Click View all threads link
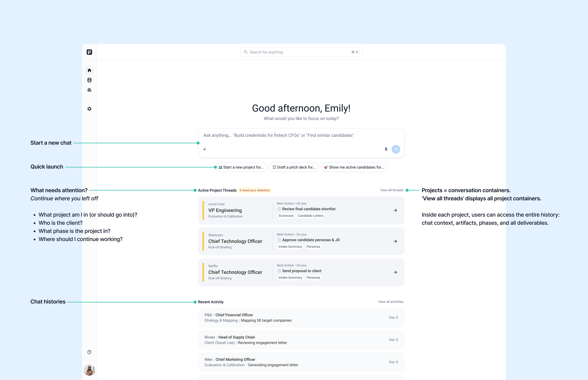This screenshot has height=380, width=588. coord(392,190)
